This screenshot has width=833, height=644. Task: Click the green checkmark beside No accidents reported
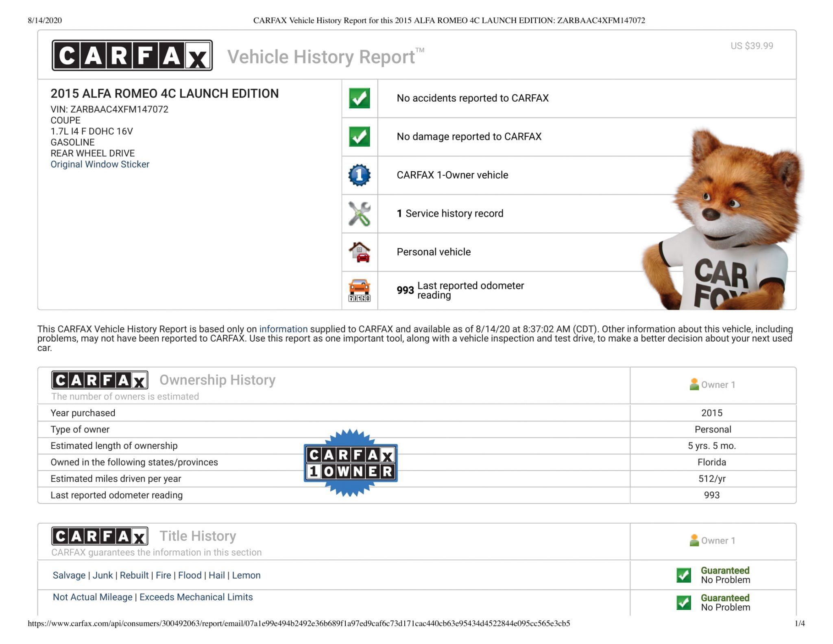[360, 98]
